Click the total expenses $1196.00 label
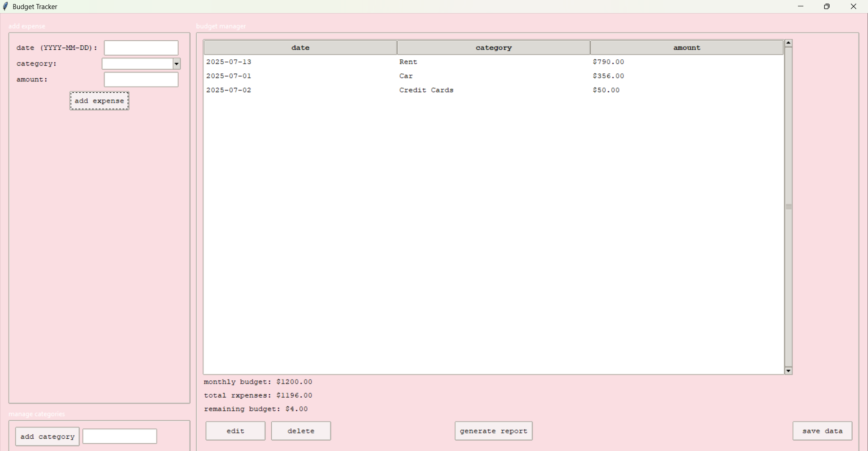This screenshot has height=451, width=868. (258, 396)
